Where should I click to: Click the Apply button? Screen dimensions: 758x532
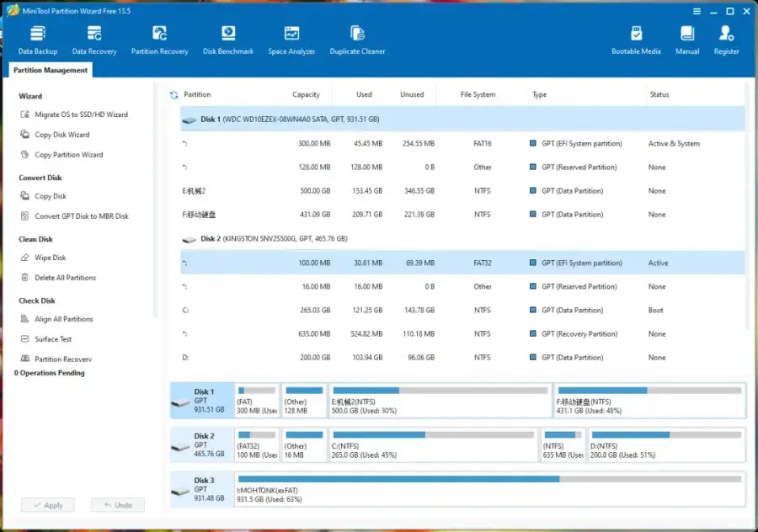tap(48, 505)
